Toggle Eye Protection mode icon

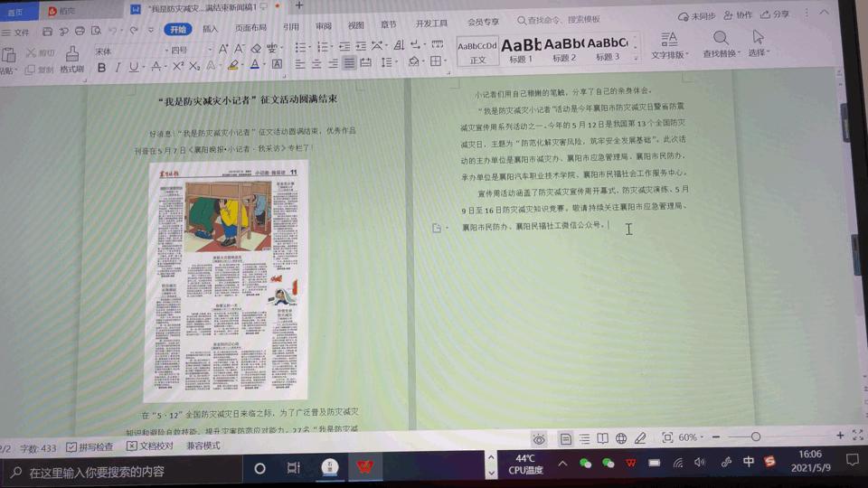point(539,440)
